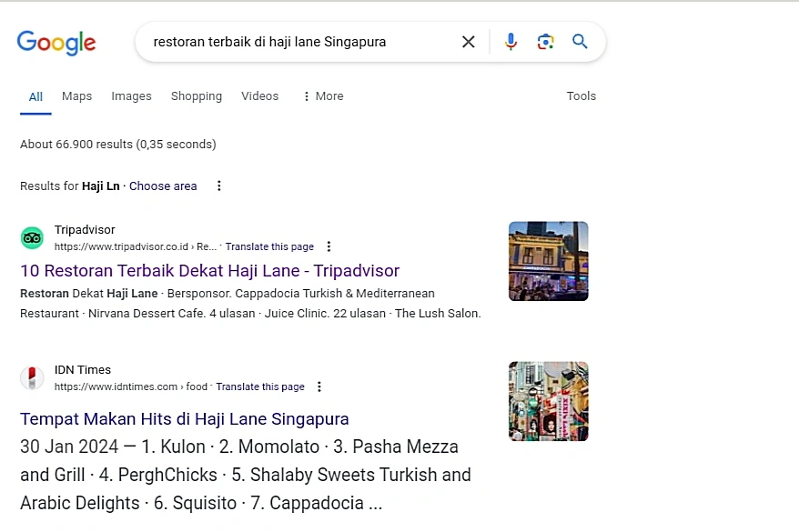Open 10 Restoran Terbaik Dekat Haji Lane
The width and height of the screenshot is (799, 532).
tap(209, 271)
